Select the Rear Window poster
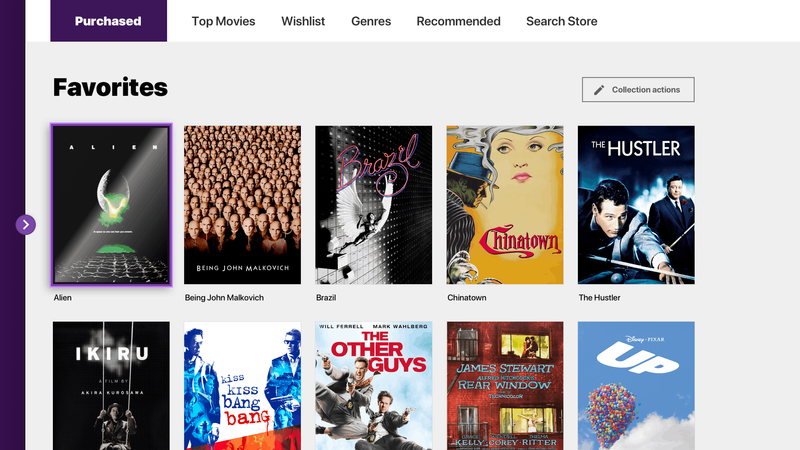 (505, 386)
